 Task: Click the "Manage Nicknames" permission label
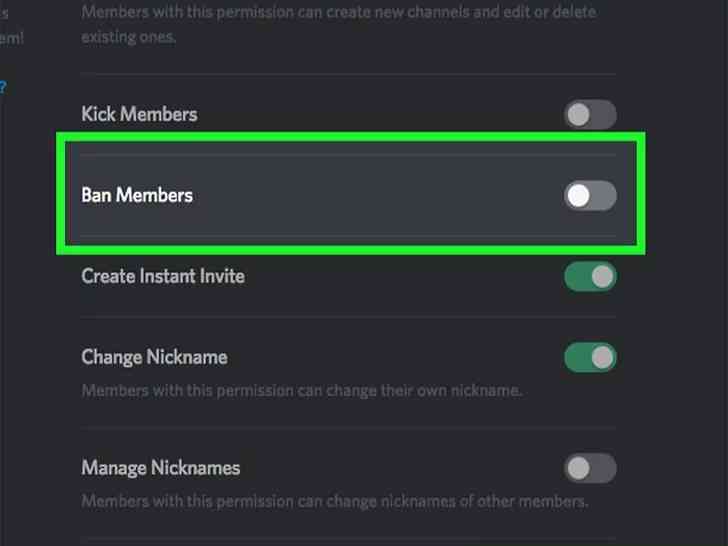pyautogui.click(x=160, y=468)
